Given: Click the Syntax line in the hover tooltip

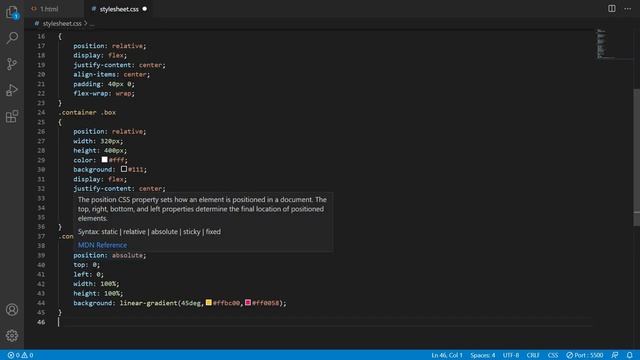Looking at the screenshot, I should (x=149, y=231).
